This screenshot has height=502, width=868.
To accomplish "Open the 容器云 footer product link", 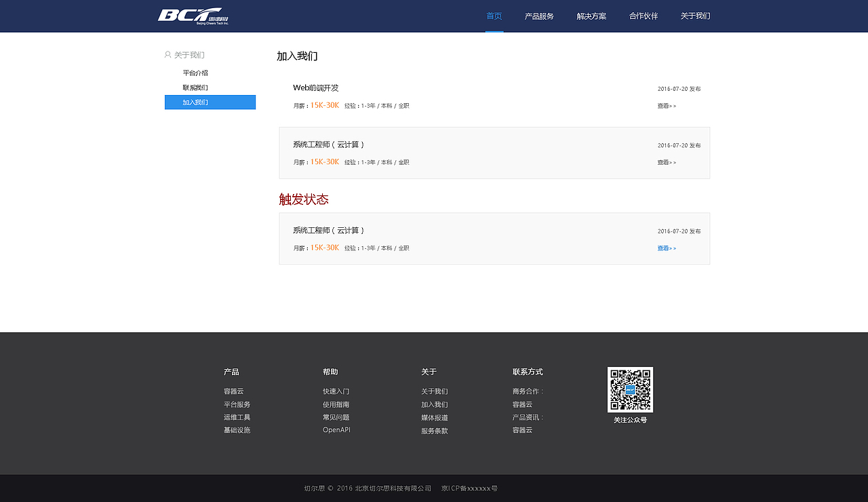I will click(234, 391).
